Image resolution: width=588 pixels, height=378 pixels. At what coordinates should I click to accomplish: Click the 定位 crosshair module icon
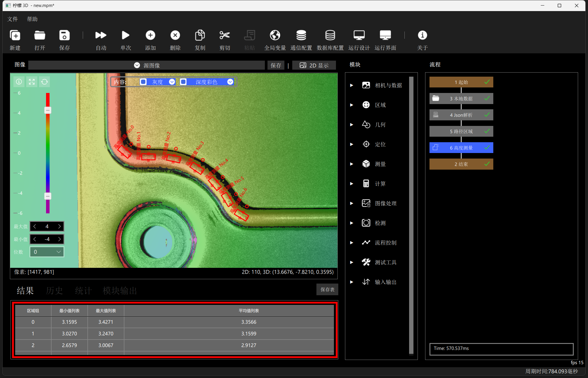pyautogui.click(x=366, y=144)
